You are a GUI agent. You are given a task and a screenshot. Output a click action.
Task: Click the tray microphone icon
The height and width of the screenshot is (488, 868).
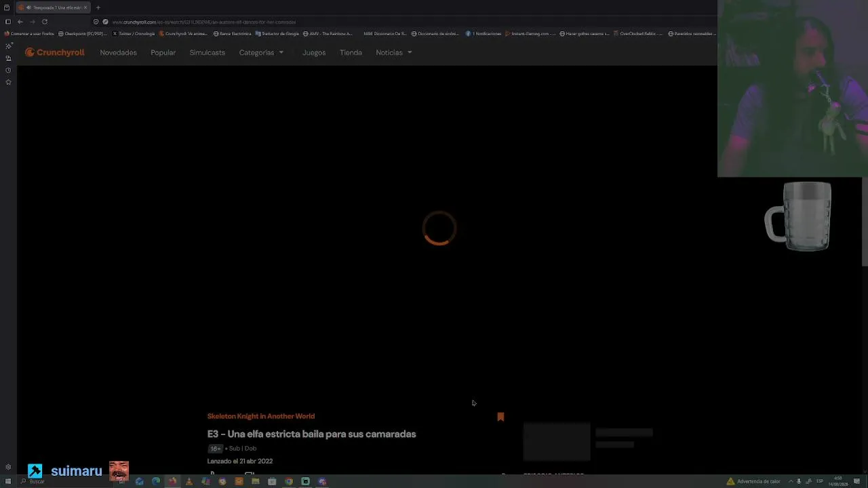click(799, 481)
